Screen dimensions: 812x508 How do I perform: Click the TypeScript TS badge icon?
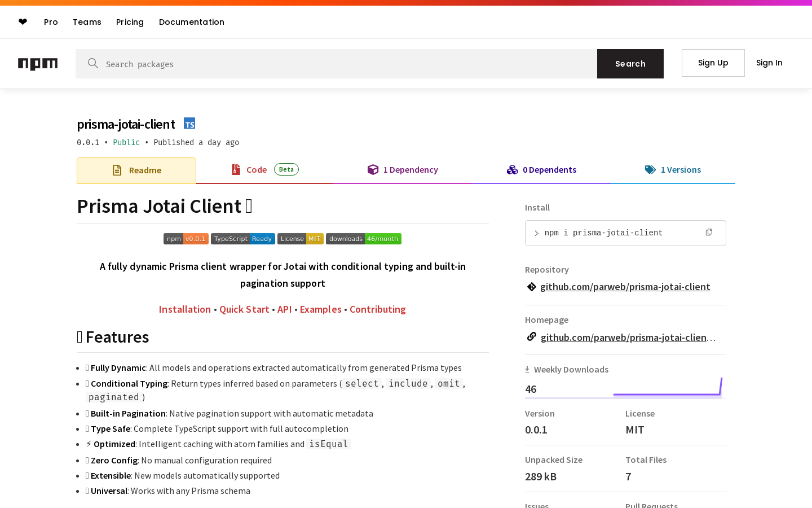tap(189, 124)
